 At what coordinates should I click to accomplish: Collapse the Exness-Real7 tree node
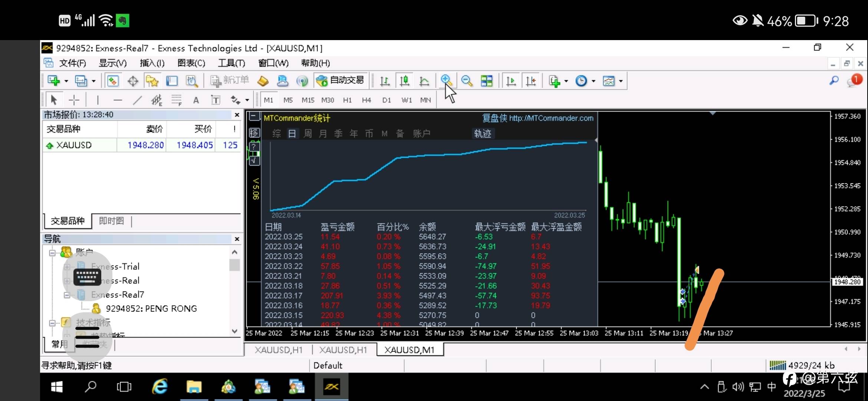click(67, 295)
